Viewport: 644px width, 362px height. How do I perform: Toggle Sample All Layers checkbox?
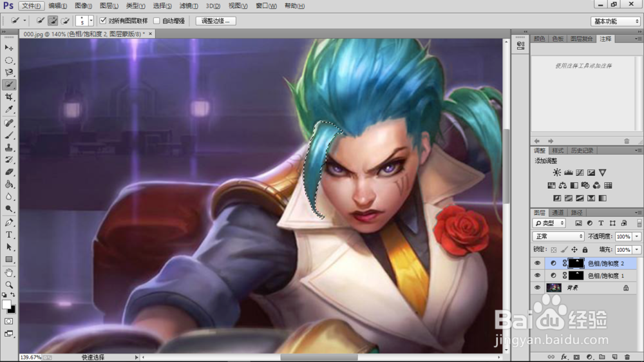click(103, 21)
